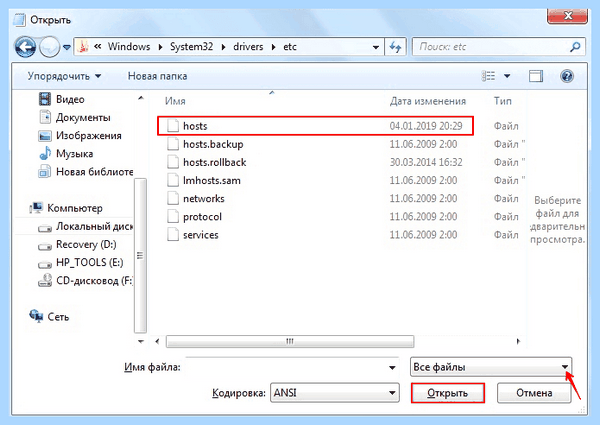This screenshot has width=600, height=425.
Task: Click the date 30.03.2014 16:32
Action: click(x=426, y=162)
